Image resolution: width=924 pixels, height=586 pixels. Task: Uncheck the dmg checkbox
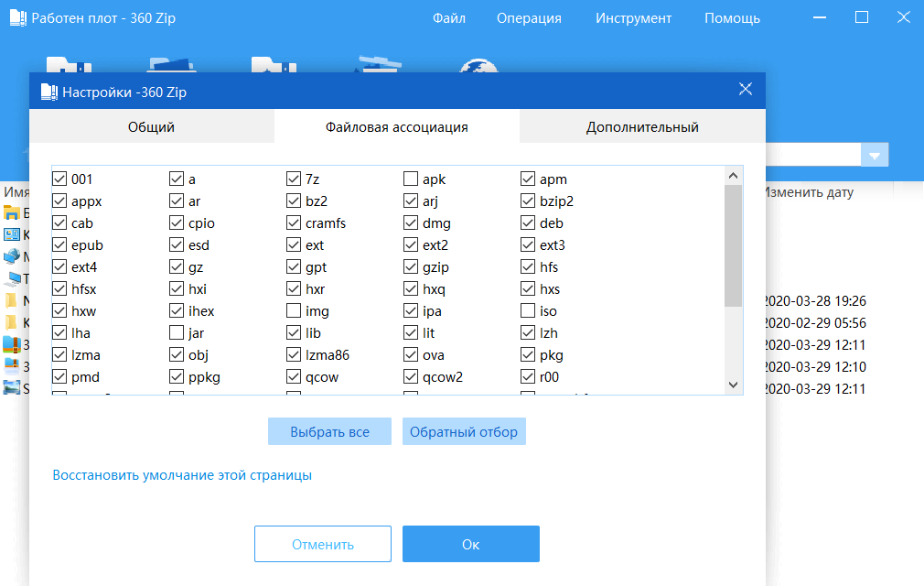[411, 222]
